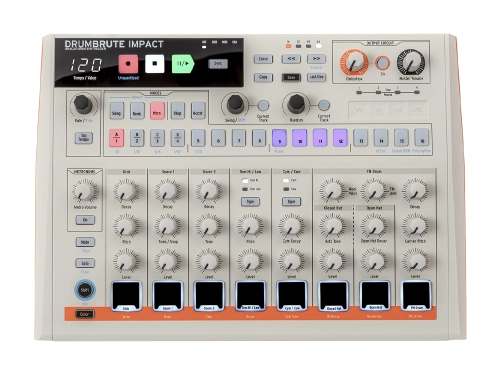Click the Open Hat Decay knob

(374, 226)
